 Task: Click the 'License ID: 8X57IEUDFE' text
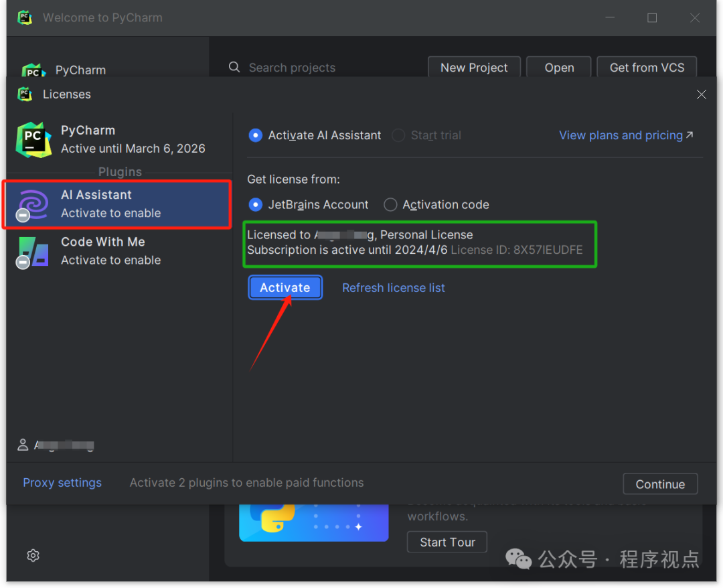(517, 250)
